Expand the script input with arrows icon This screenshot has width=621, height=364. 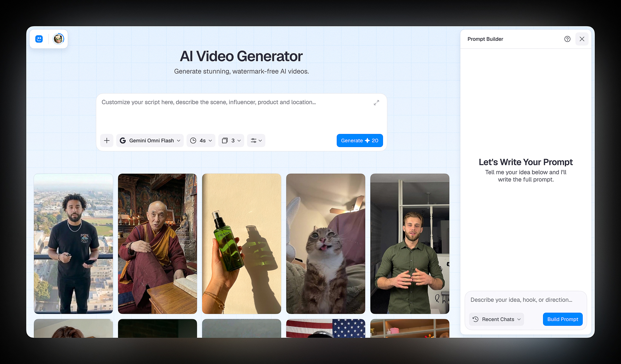[x=376, y=103]
